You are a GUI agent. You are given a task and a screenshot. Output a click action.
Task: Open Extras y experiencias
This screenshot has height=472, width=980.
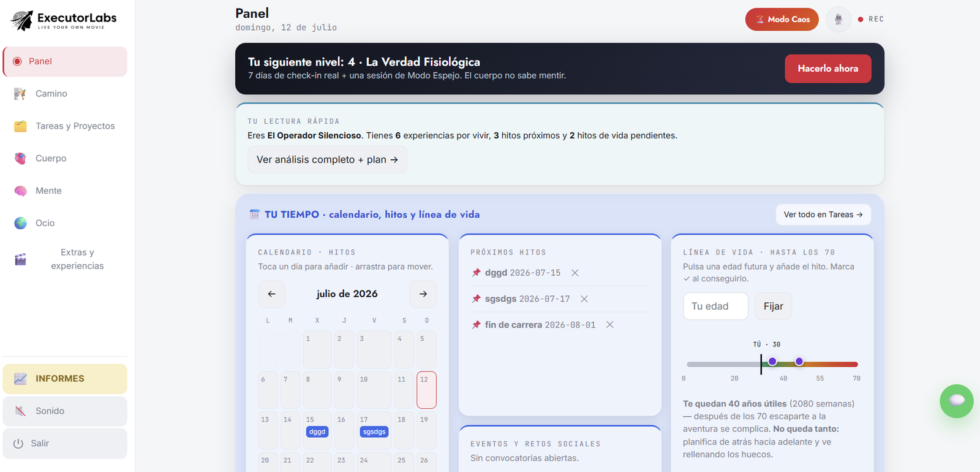pyautogui.click(x=65, y=259)
